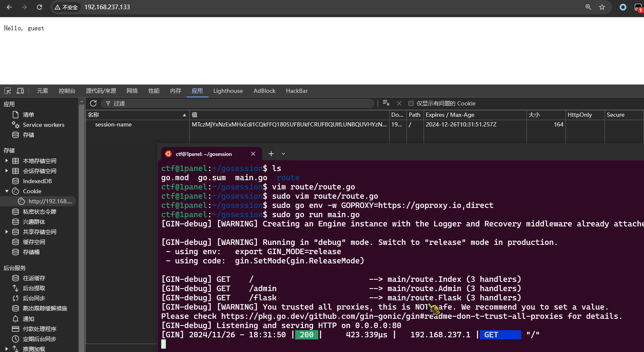Switch to the 网络 network tab

tap(132, 91)
